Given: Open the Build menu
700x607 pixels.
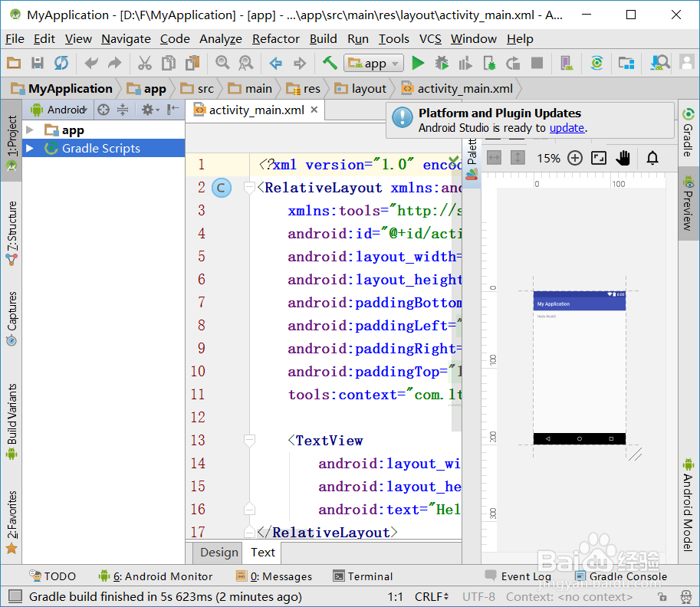Looking at the screenshot, I should tap(324, 39).
